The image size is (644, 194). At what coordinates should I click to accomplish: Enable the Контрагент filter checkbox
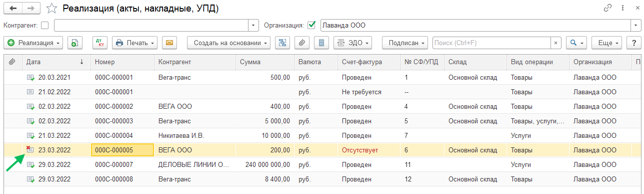(x=45, y=25)
